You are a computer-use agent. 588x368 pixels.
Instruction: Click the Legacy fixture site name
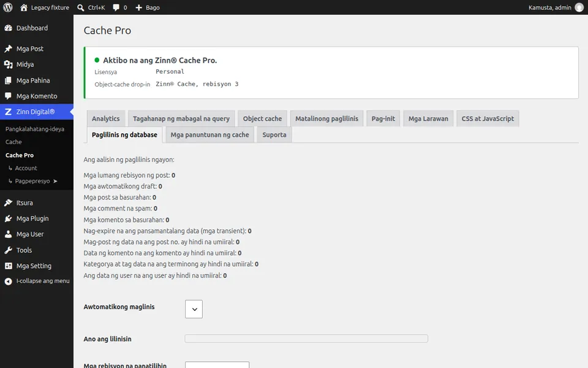tap(50, 7)
